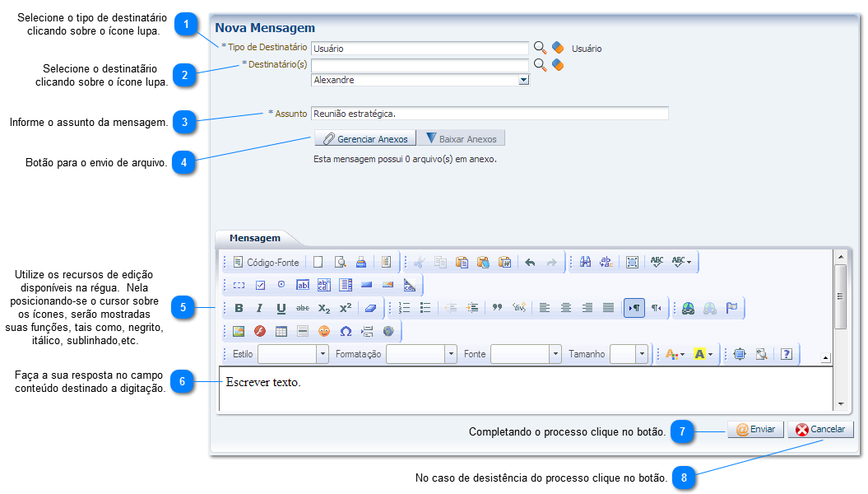Click the Enviar button
The width and height of the screenshot is (868, 494).
(x=754, y=430)
